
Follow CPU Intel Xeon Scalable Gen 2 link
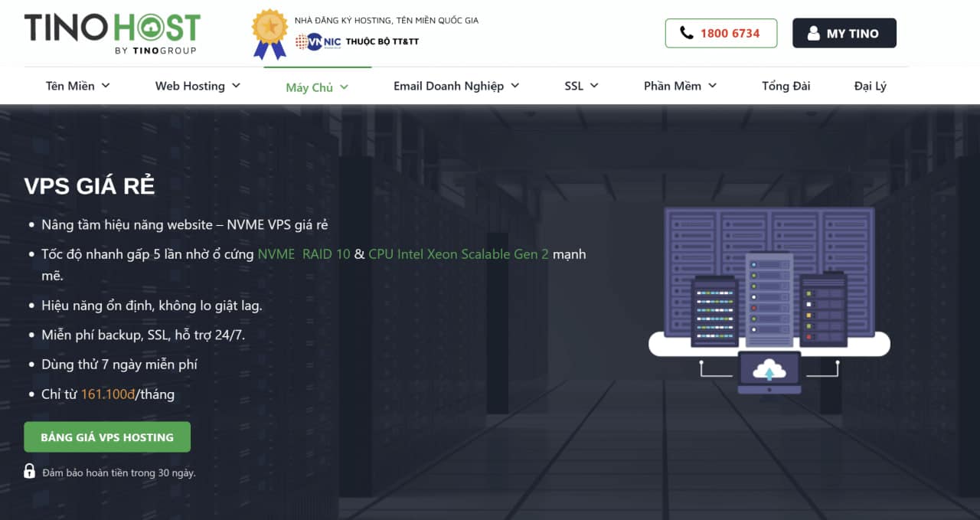point(459,254)
